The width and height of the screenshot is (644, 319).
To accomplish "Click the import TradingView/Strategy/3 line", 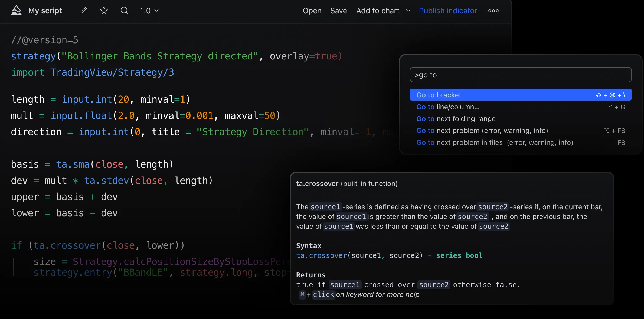I will click(93, 72).
